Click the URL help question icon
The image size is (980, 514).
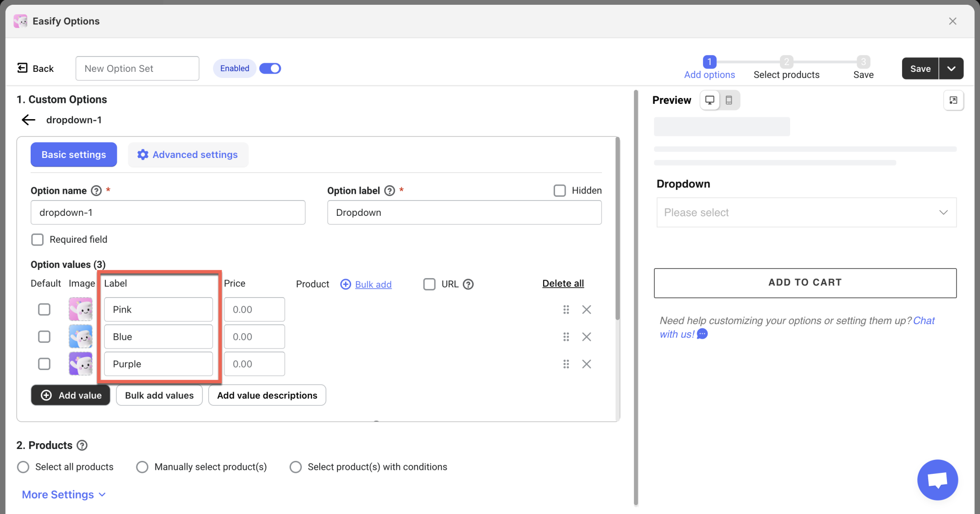tap(468, 284)
